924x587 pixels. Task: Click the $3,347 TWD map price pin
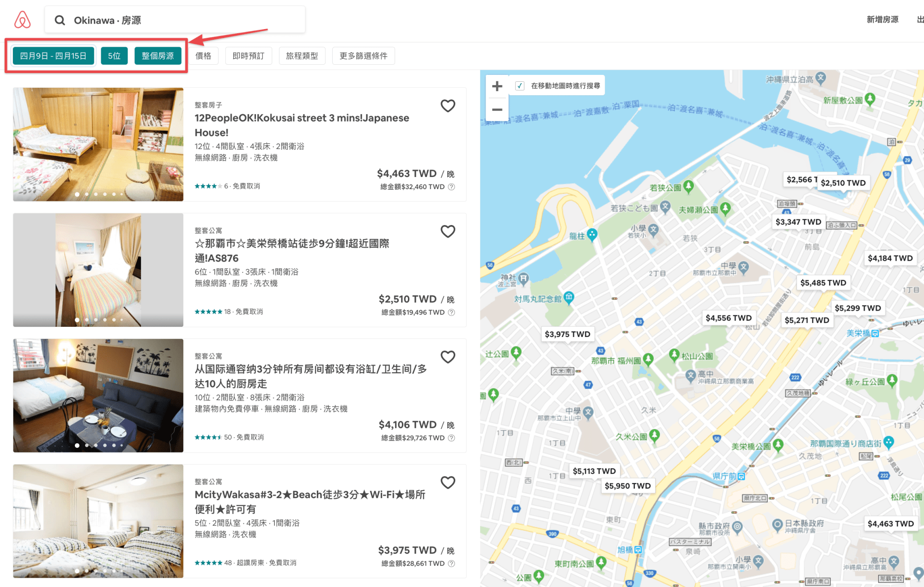[798, 222]
